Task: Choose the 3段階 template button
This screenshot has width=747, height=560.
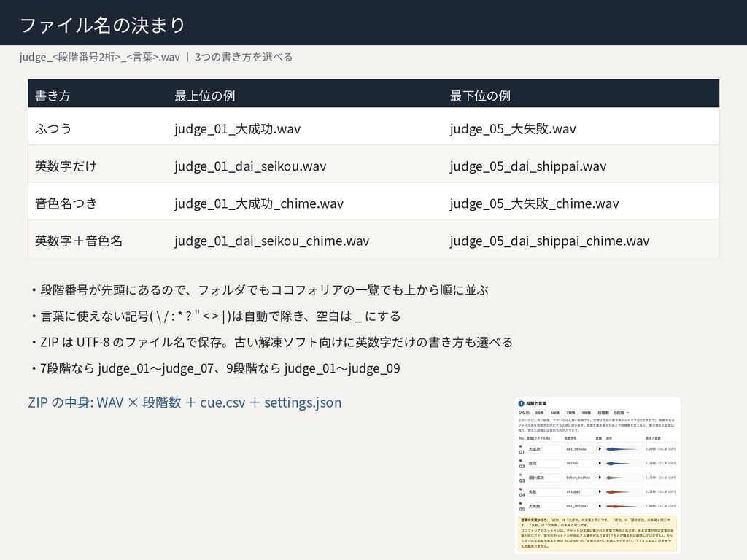Action: [x=539, y=413]
